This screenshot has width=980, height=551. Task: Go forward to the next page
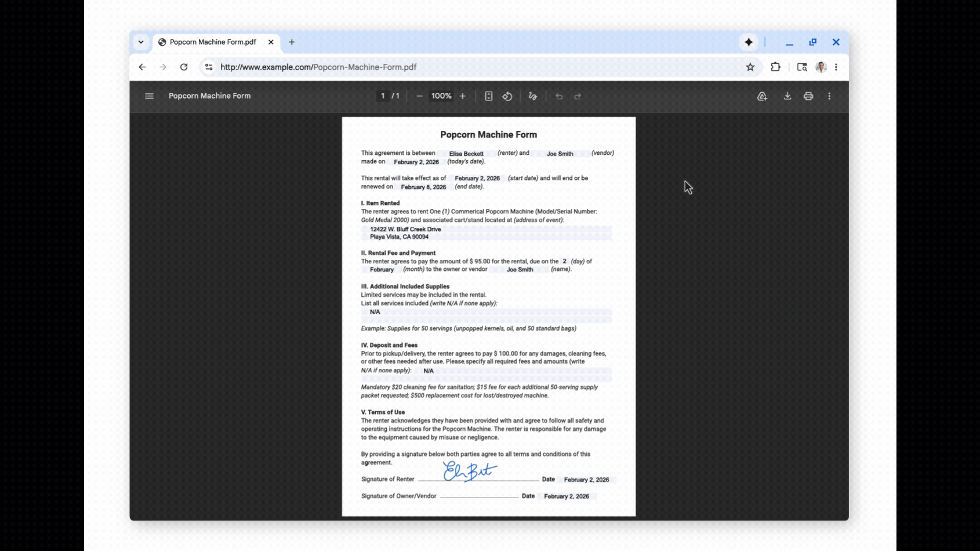[x=163, y=67]
